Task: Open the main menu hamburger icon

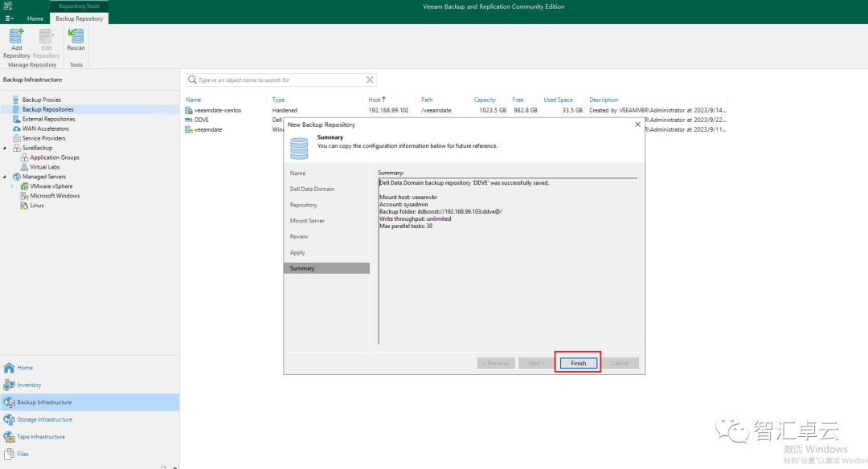Action: [x=8, y=18]
